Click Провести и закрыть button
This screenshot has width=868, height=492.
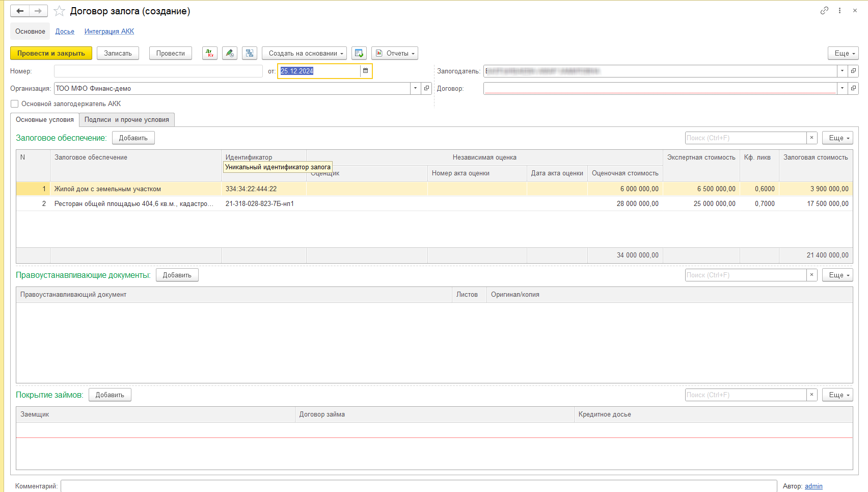51,53
